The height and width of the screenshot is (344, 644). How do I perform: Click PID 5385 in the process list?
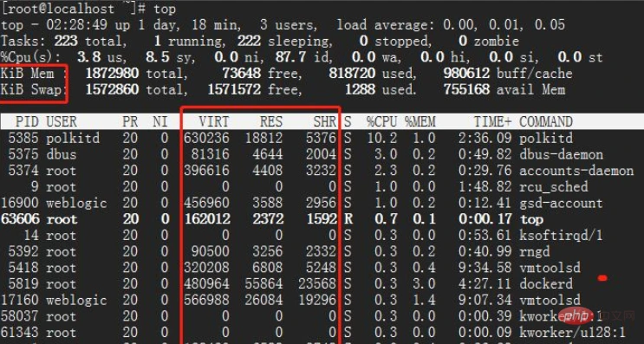click(23, 138)
